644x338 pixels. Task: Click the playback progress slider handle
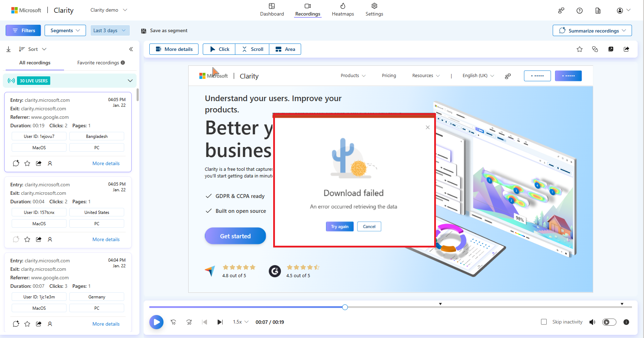(x=345, y=307)
